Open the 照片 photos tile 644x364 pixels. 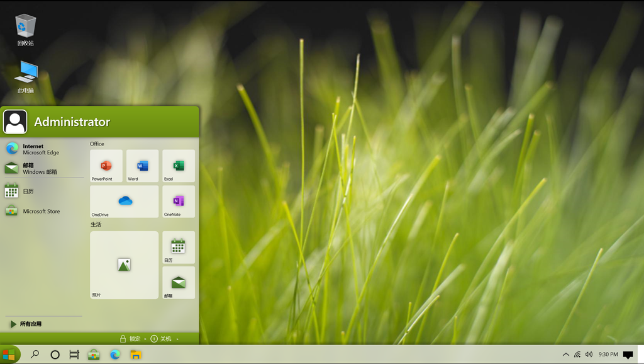click(125, 265)
